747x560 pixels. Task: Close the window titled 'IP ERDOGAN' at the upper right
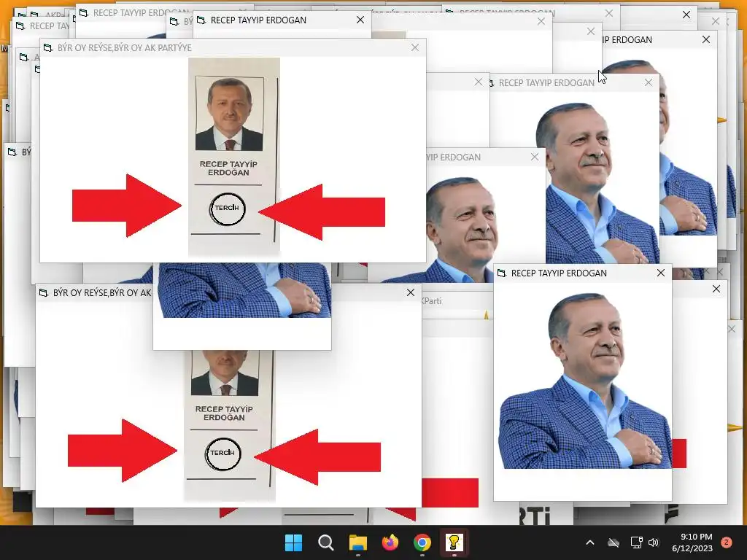706,39
